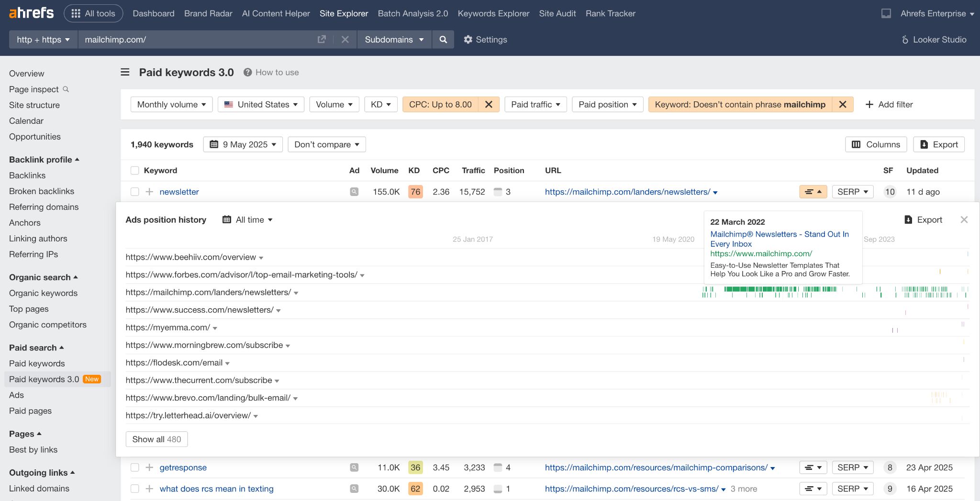980x501 pixels.
Task: Open the Columns selector
Action: 875,144
